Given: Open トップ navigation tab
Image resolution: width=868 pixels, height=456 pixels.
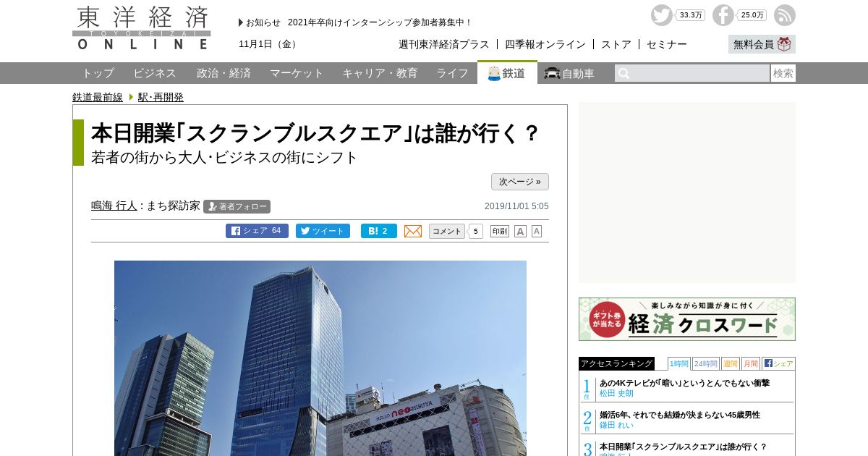Looking at the screenshot, I should 98,73.
